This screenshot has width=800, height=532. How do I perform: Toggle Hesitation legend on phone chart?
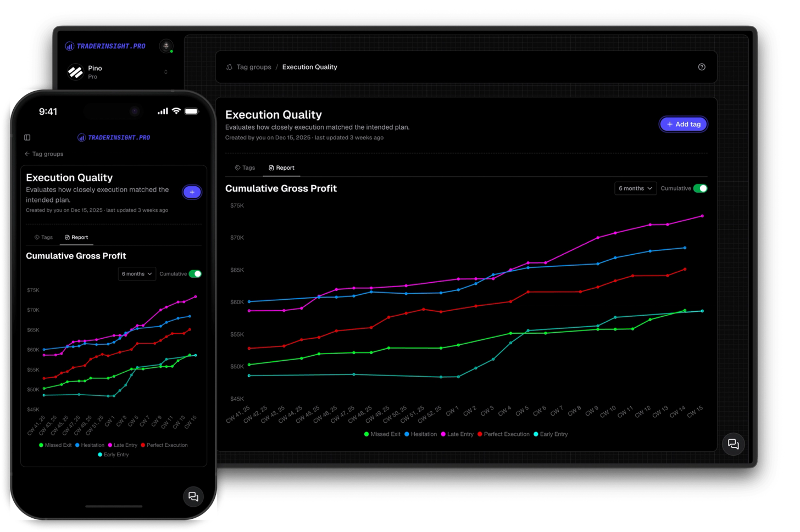point(90,445)
